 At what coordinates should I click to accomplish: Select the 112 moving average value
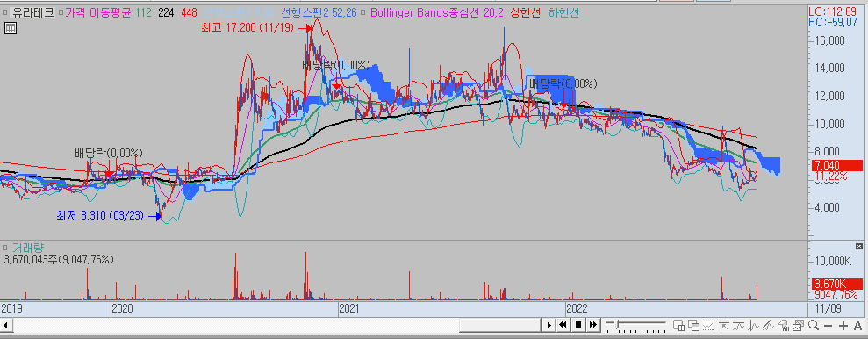point(143,12)
